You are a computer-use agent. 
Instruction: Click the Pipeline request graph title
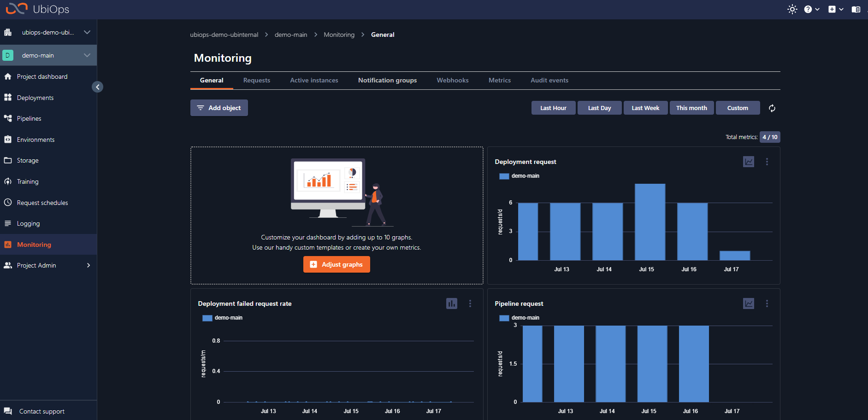coord(519,303)
